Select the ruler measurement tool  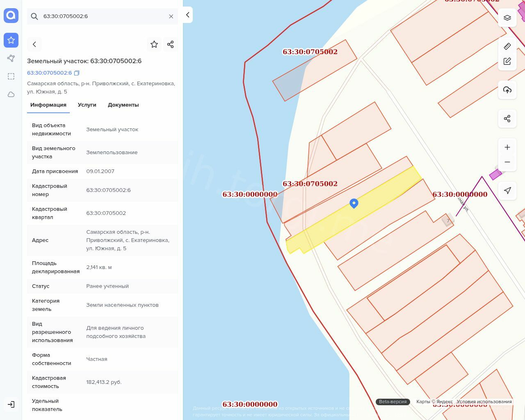(507, 46)
